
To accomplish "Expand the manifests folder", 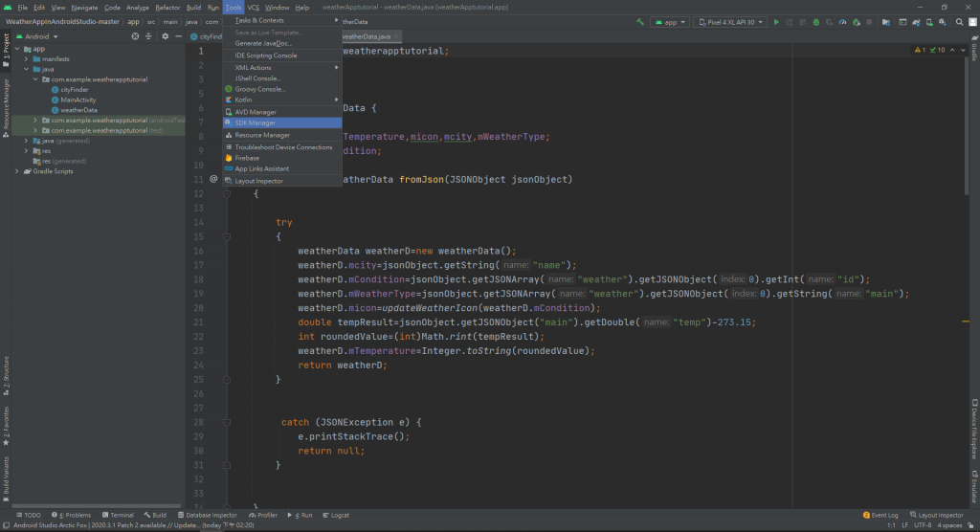I will pos(26,58).
